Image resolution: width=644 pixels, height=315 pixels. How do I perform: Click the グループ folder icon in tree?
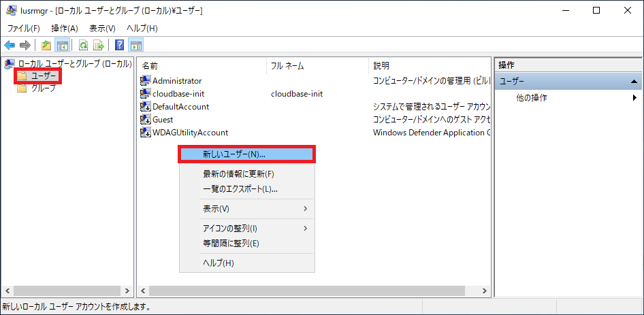[22, 88]
